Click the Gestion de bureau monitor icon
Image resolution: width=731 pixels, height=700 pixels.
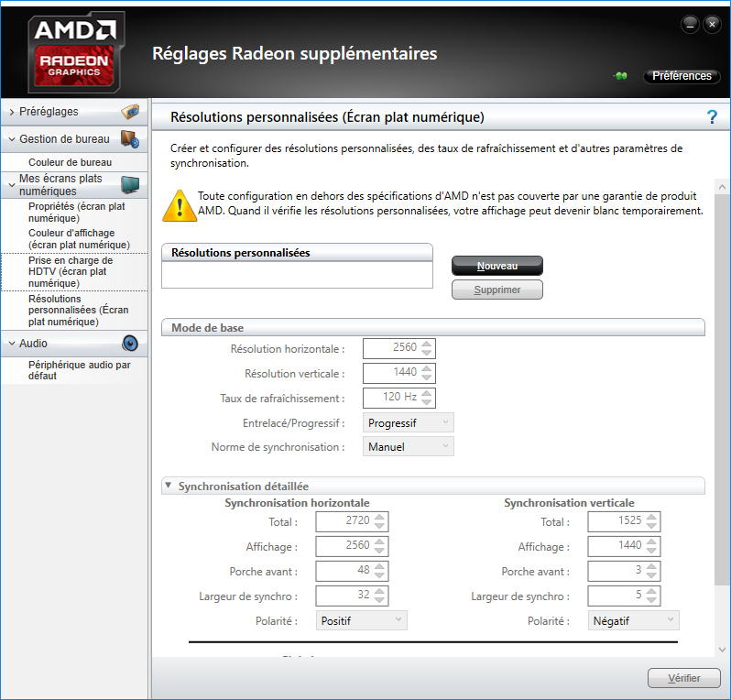tap(130, 140)
